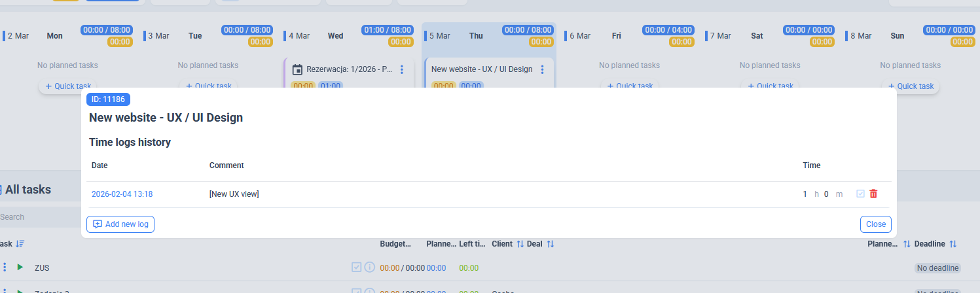Mark the ZUS task checkbox as done

pos(357,267)
